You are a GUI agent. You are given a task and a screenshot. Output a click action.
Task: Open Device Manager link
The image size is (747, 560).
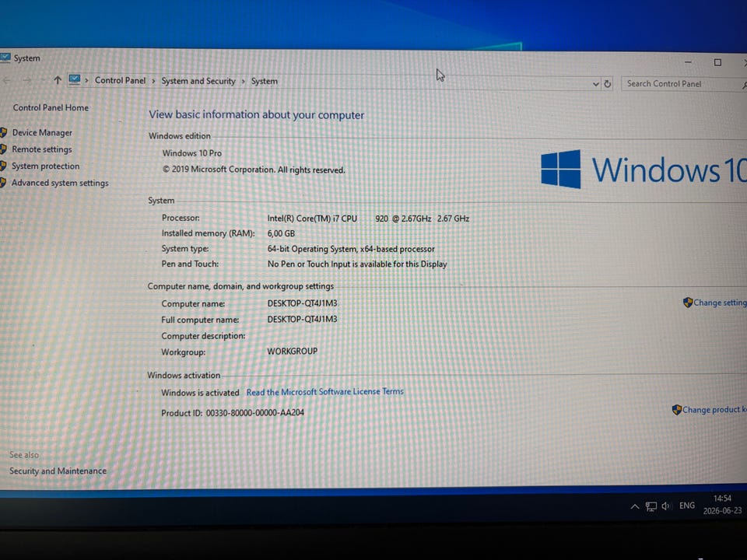click(42, 132)
